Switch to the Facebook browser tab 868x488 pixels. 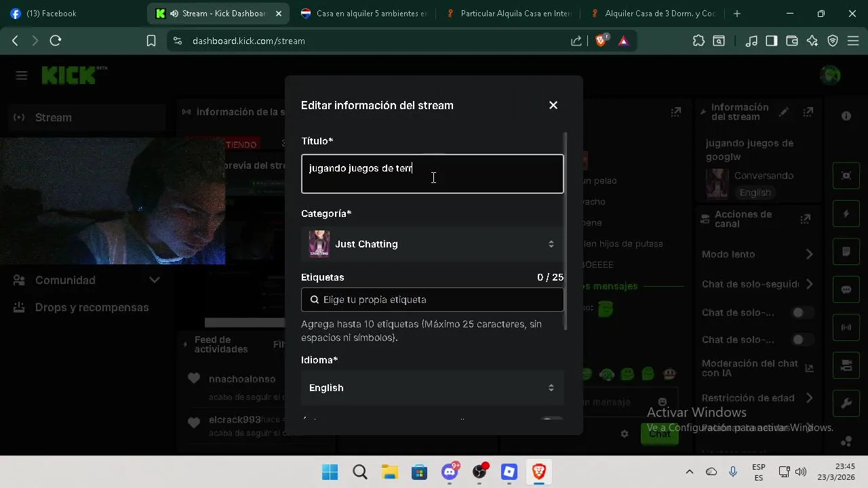click(x=73, y=14)
